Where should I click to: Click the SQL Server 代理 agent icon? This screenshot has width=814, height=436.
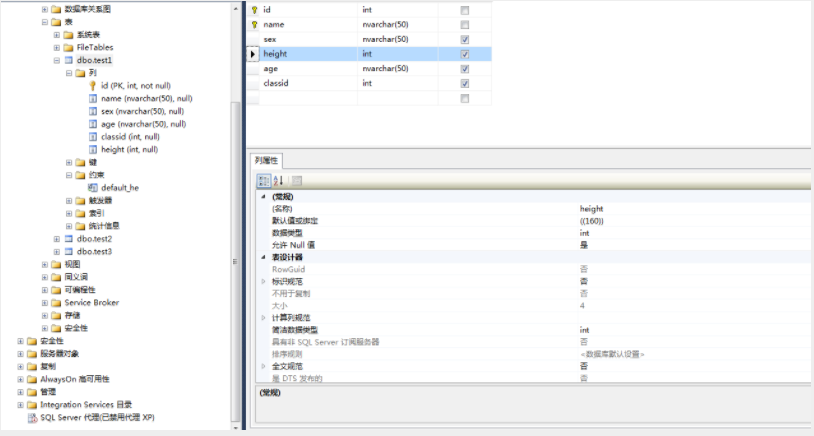pos(32,418)
